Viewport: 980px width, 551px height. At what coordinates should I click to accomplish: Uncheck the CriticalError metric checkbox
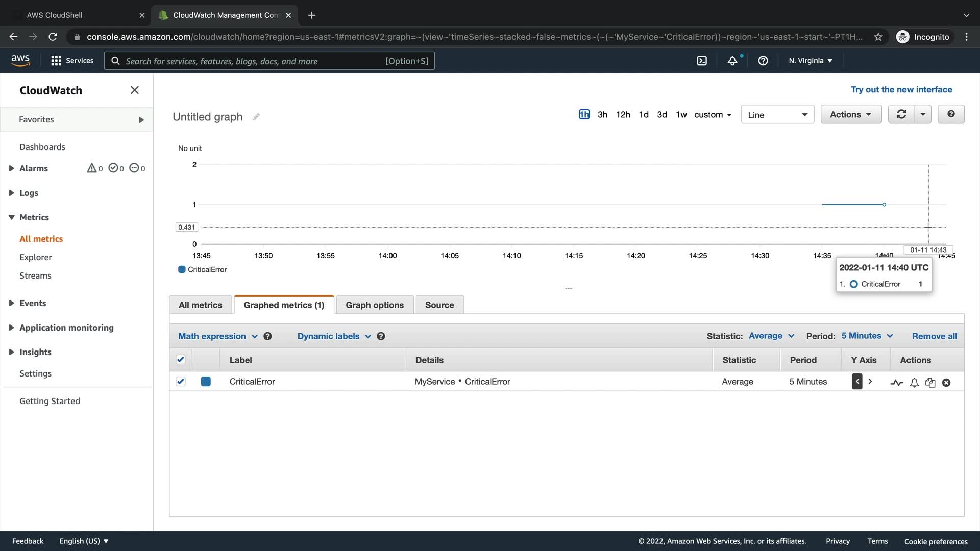point(180,382)
